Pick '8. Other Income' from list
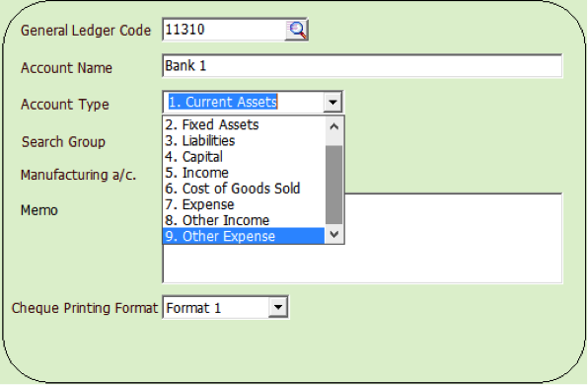 [x=244, y=220]
